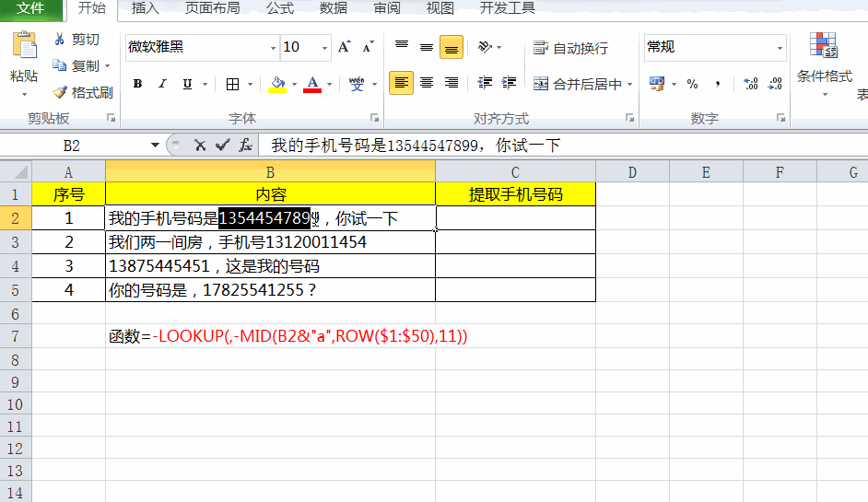Toggle italic formatting
The height and width of the screenshot is (502, 868).
point(162,84)
